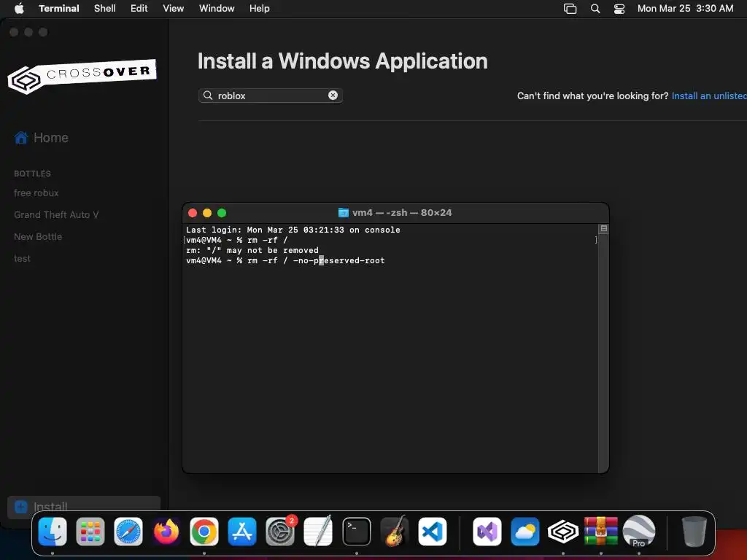
Task: Click the Terminal icon in the dock
Action: pos(356,532)
